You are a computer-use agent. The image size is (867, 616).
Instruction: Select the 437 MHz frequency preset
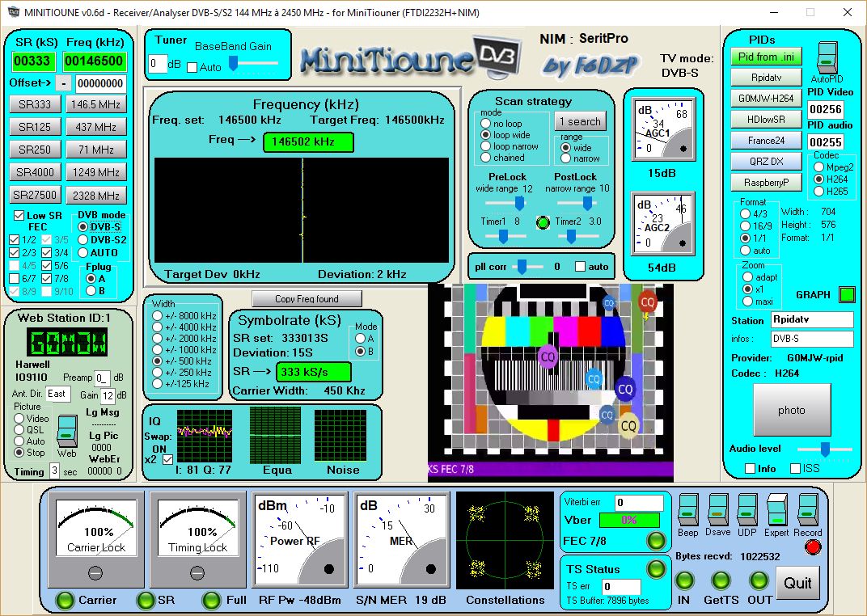(x=96, y=127)
